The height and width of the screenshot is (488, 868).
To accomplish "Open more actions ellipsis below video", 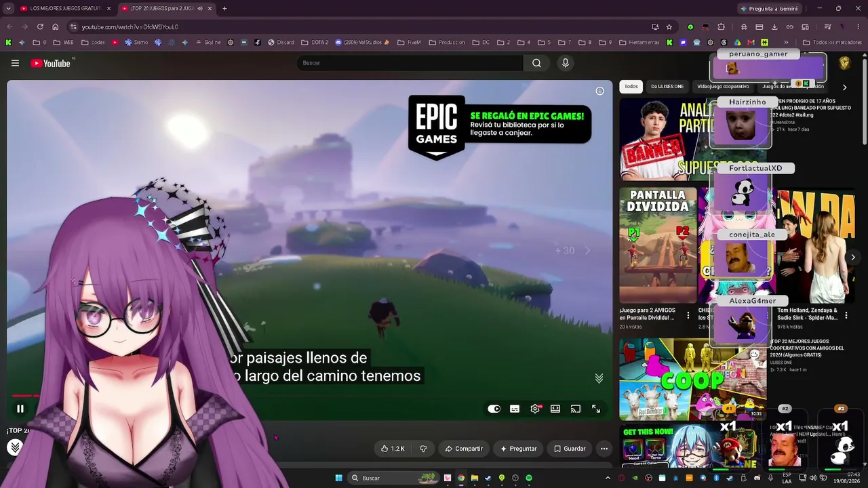I will (604, 449).
